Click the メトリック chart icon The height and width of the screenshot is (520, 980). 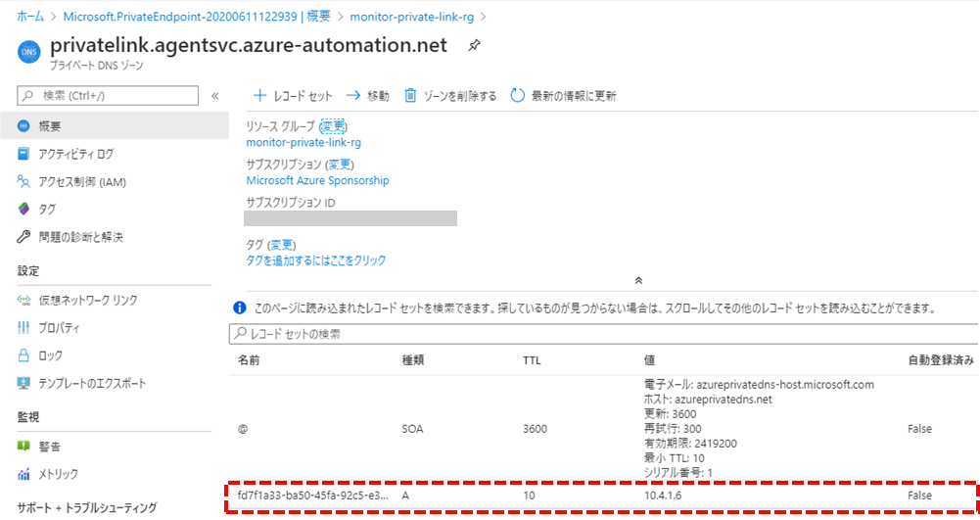point(23,474)
